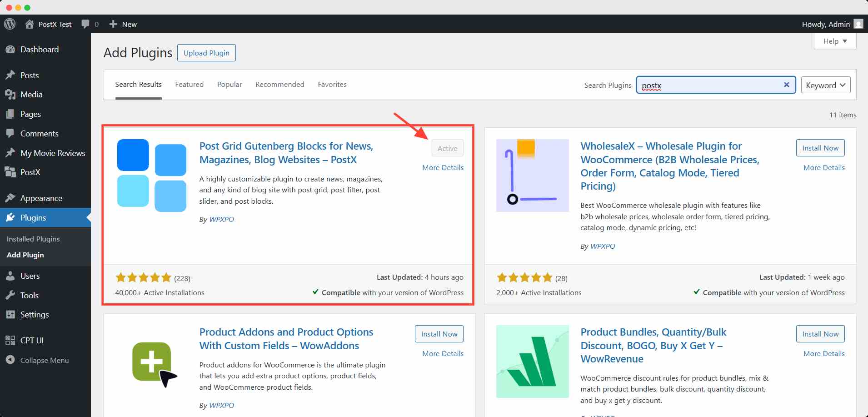This screenshot has width=868, height=417.
Task: Click the Search Plugins input field
Action: pyautogui.click(x=709, y=85)
